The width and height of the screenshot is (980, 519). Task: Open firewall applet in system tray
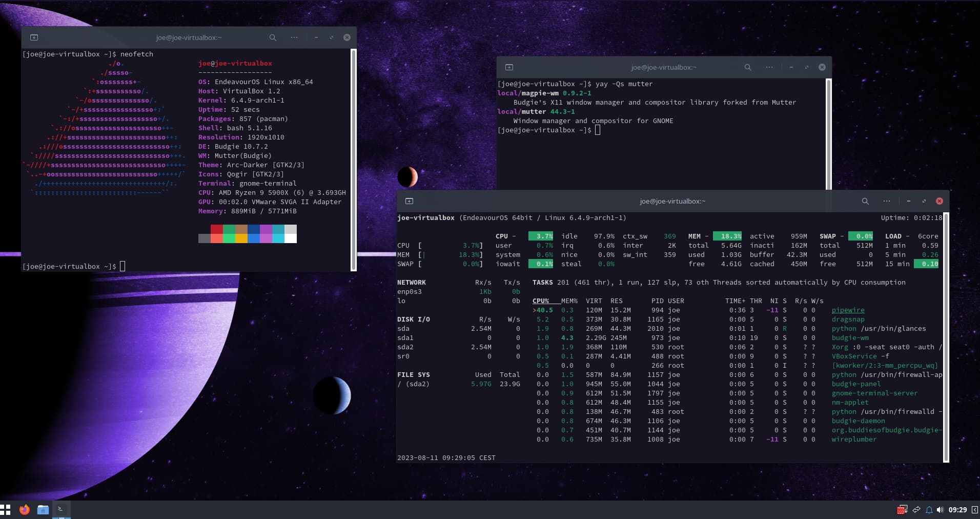click(x=902, y=510)
